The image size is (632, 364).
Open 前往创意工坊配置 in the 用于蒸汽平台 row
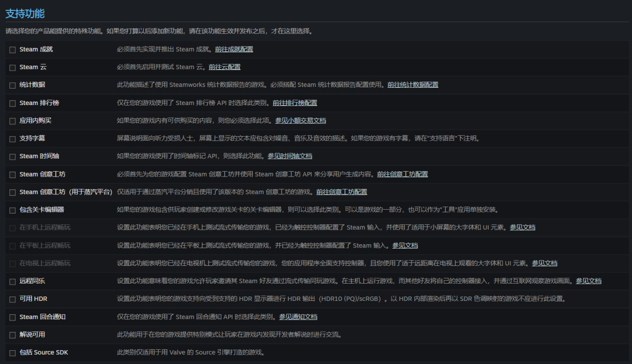(342, 192)
